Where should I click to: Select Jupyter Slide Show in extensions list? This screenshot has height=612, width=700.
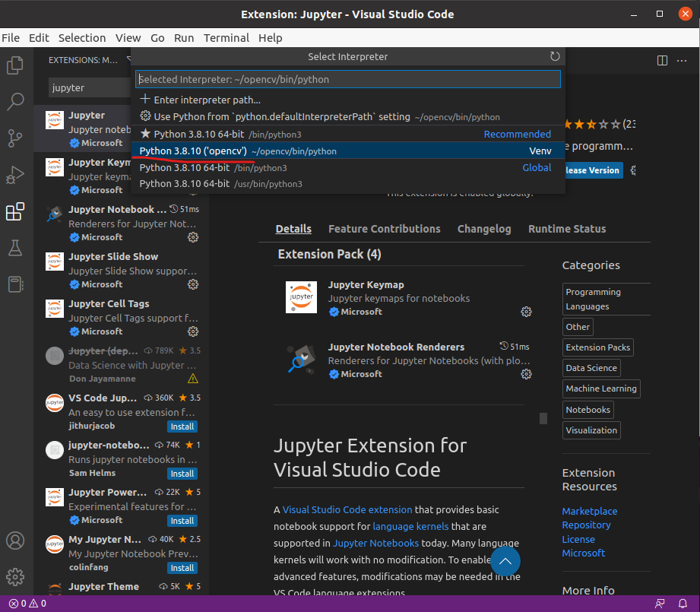click(122, 271)
